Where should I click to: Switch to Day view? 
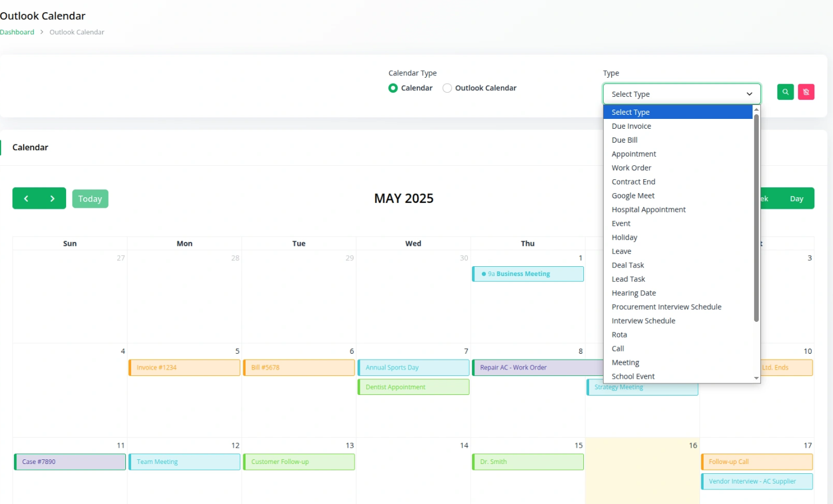796,198
